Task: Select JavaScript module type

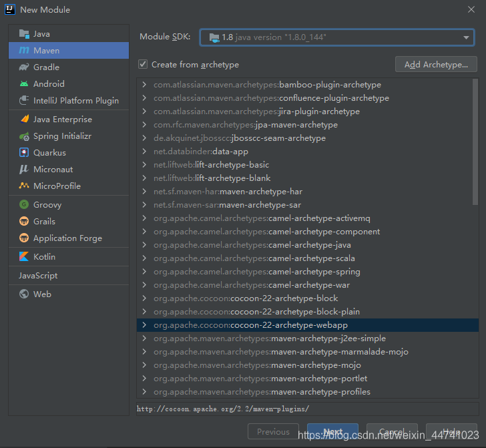Action: [x=69, y=275]
